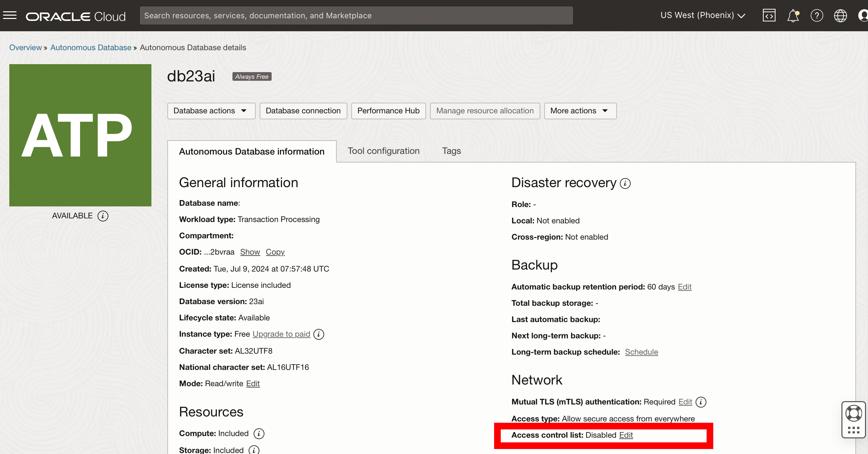This screenshot has height=454, width=868.
Task: Open the language globe selector
Action: coord(840,16)
